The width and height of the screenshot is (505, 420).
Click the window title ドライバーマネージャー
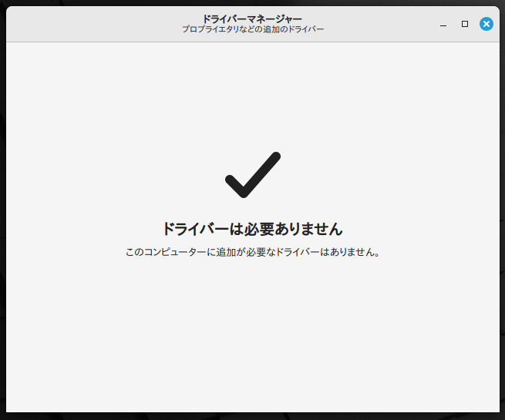(252, 18)
